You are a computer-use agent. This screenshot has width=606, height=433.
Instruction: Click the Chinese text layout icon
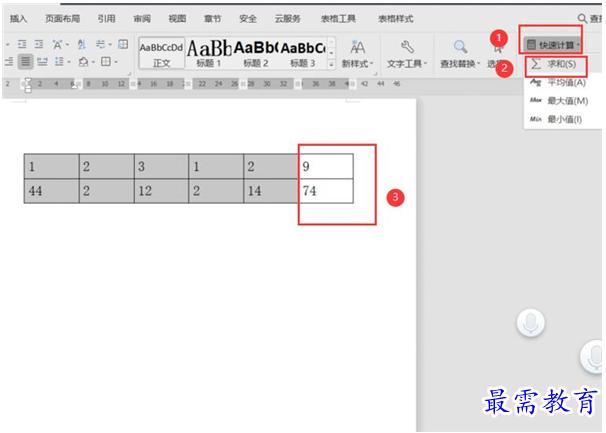pyautogui.click(x=57, y=44)
